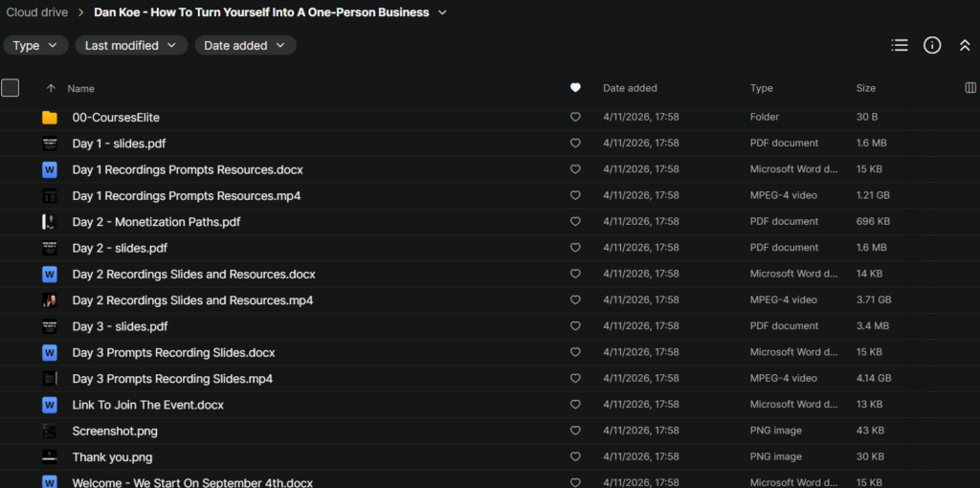Switch to list view layout icon
980x488 pixels.
tap(899, 45)
